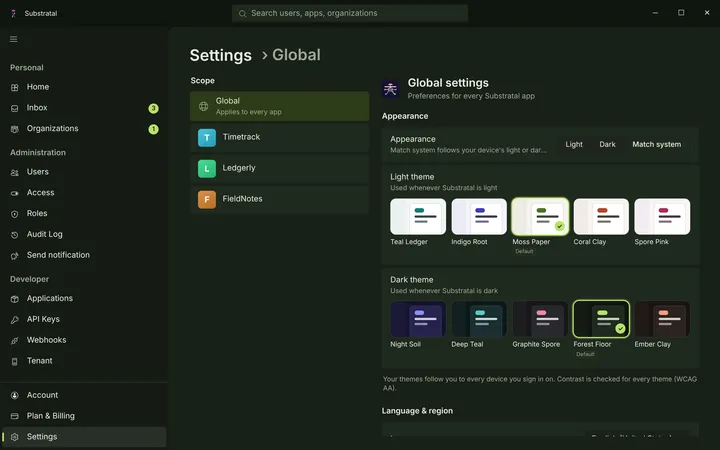This screenshot has width=720, height=450.
Task: Select the Moss Paper light theme
Action: [x=540, y=217]
